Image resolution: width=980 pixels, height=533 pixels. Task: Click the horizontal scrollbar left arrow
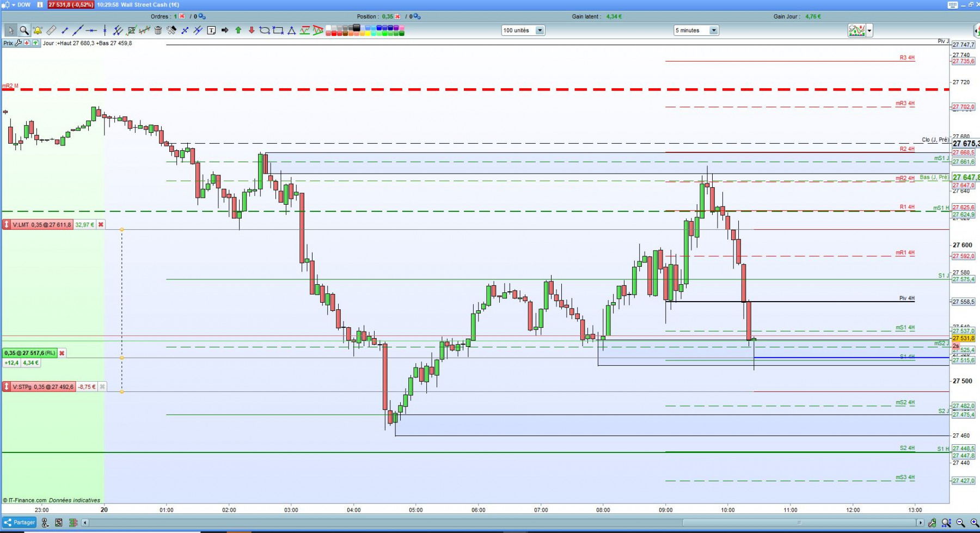click(85, 523)
